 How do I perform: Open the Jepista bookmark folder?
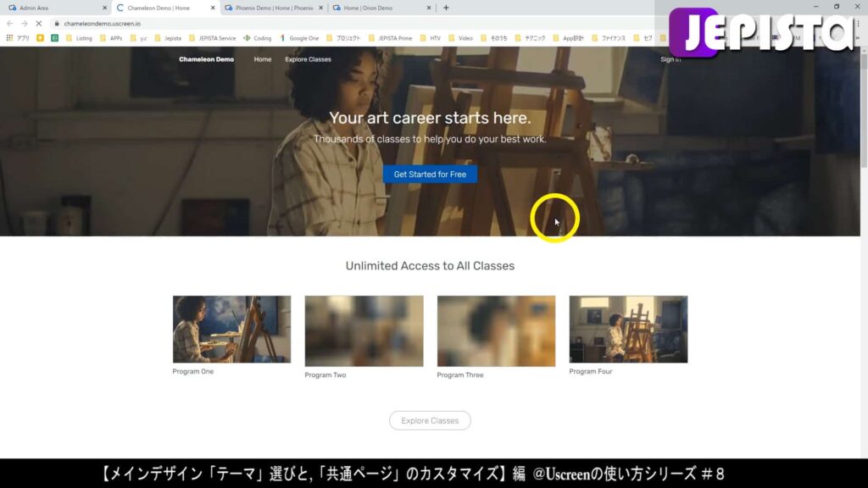168,38
